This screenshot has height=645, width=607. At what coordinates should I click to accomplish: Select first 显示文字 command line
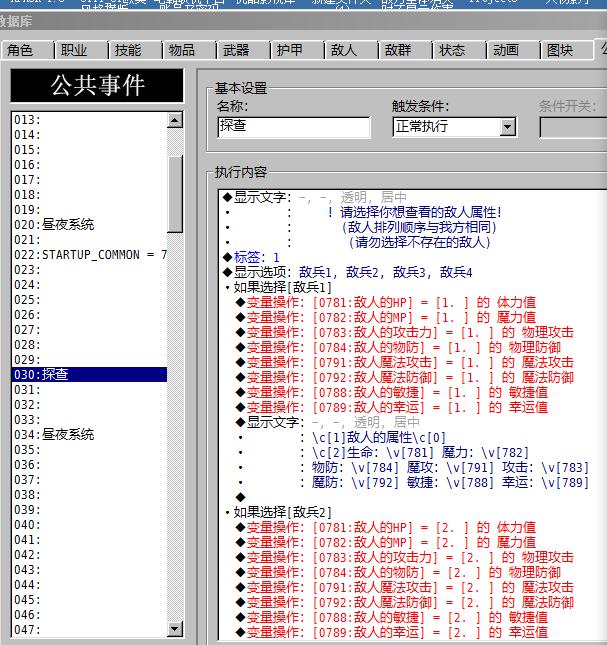tap(315, 197)
